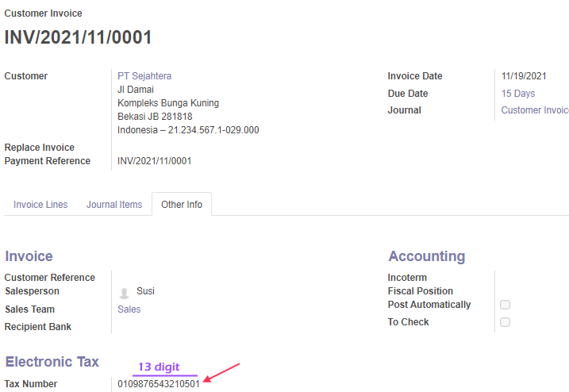The height and width of the screenshot is (392, 569).
Task: Click the invoice date 11/19/2021
Action: click(x=524, y=76)
